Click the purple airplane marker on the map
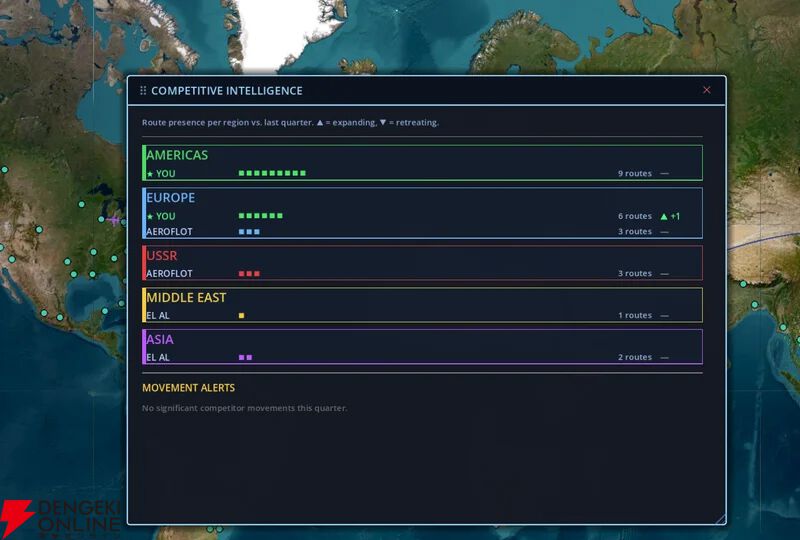Image resolution: width=800 pixels, height=540 pixels. (x=115, y=219)
